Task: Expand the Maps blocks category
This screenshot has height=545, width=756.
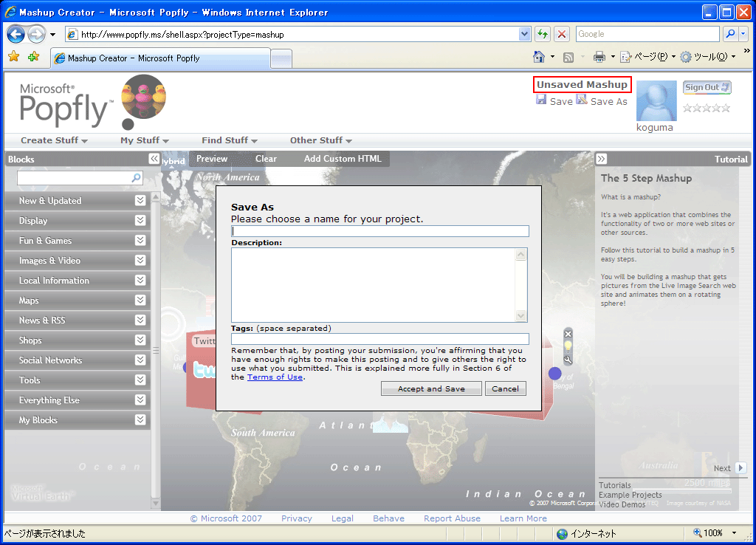Action: tap(140, 300)
